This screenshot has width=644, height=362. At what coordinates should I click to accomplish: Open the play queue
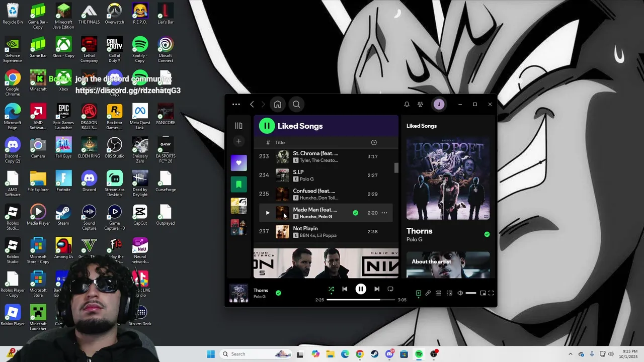point(439,293)
